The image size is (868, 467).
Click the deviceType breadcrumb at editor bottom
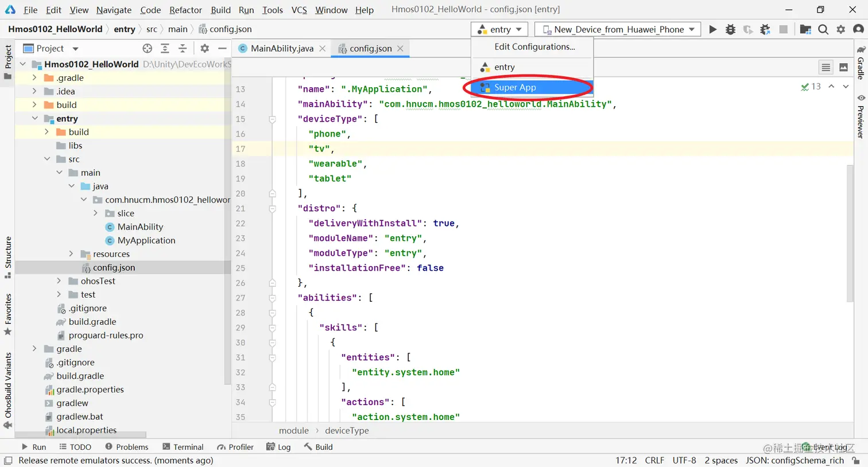347,430
